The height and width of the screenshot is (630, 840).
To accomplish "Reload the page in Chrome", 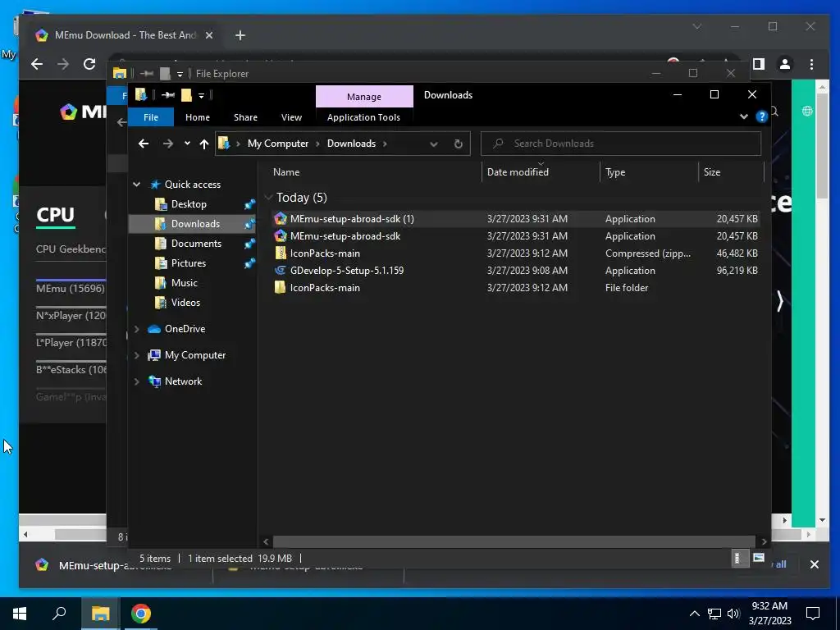I will point(89,64).
